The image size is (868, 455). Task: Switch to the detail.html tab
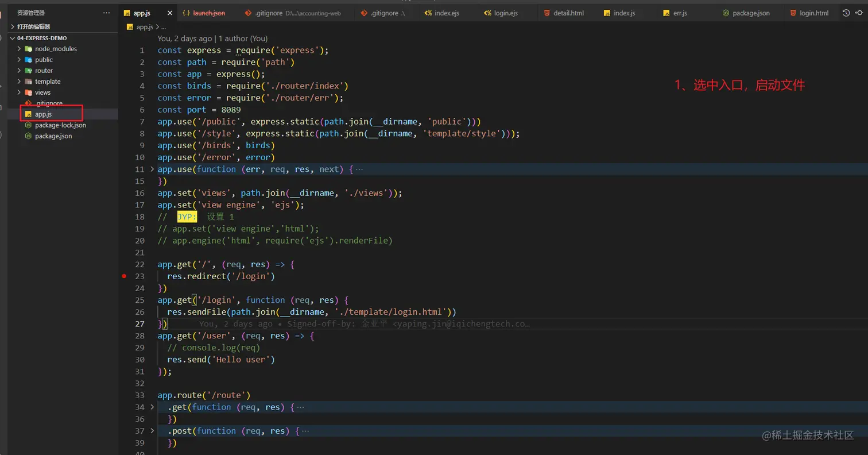[x=569, y=13]
